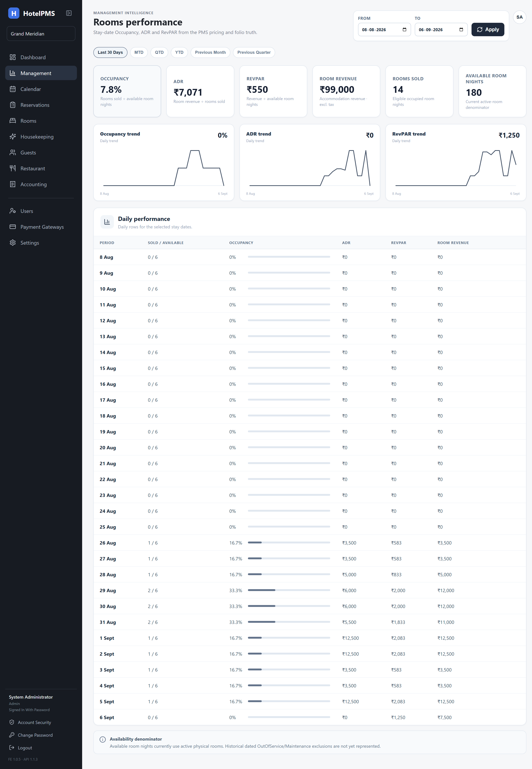Select the Occupancy KPI card
Screen dimensions: 532x769
coord(127,91)
